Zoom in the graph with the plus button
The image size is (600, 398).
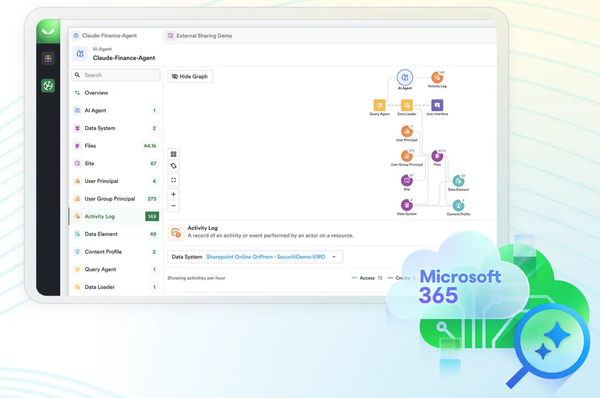(x=173, y=194)
